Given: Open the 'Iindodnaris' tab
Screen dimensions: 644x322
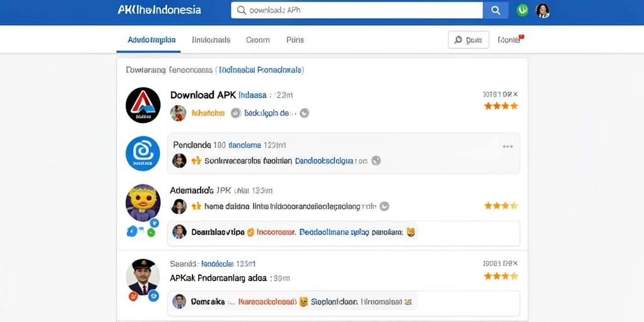Looking at the screenshot, I should pyautogui.click(x=211, y=40).
